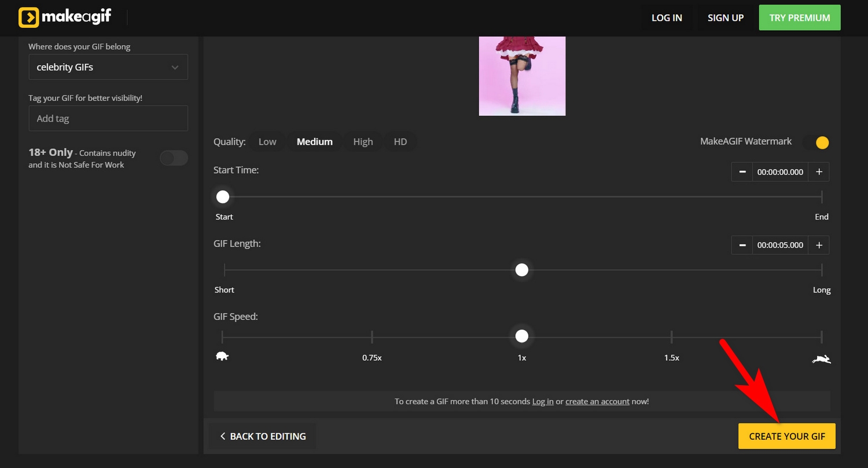Increase Start Time with plus button

click(x=819, y=172)
